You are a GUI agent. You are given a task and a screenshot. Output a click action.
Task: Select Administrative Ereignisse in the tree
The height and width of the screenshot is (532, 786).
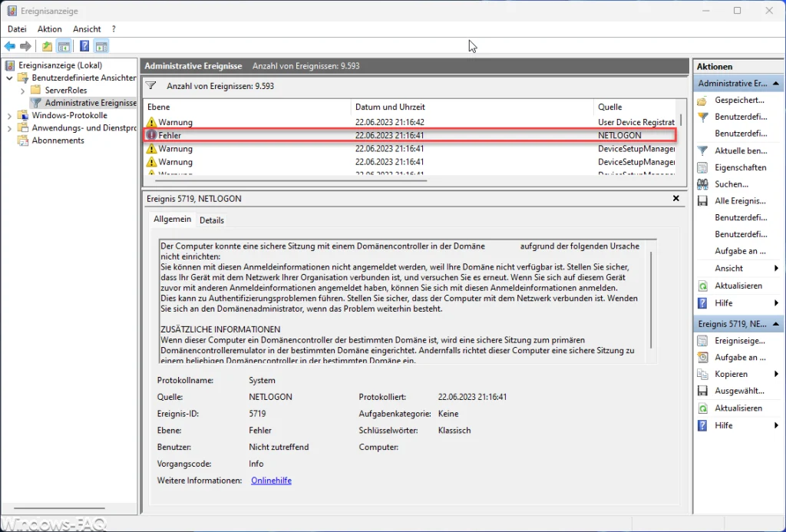91,103
